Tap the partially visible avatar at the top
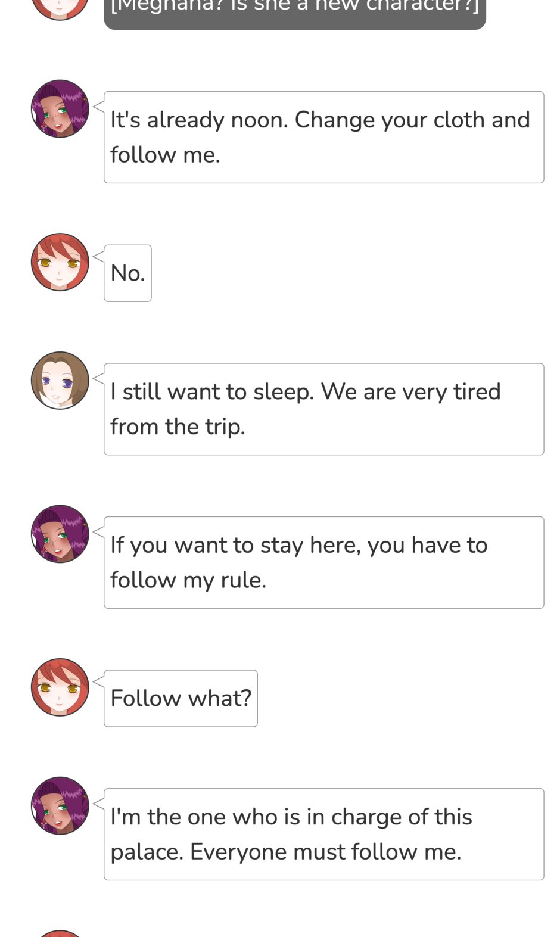 pos(60,8)
